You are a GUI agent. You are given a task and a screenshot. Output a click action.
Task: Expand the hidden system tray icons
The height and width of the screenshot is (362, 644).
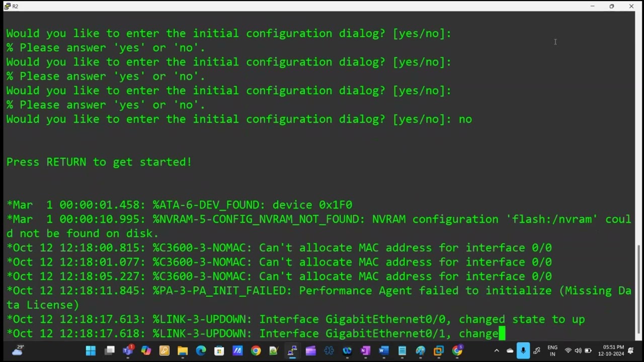point(497,351)
